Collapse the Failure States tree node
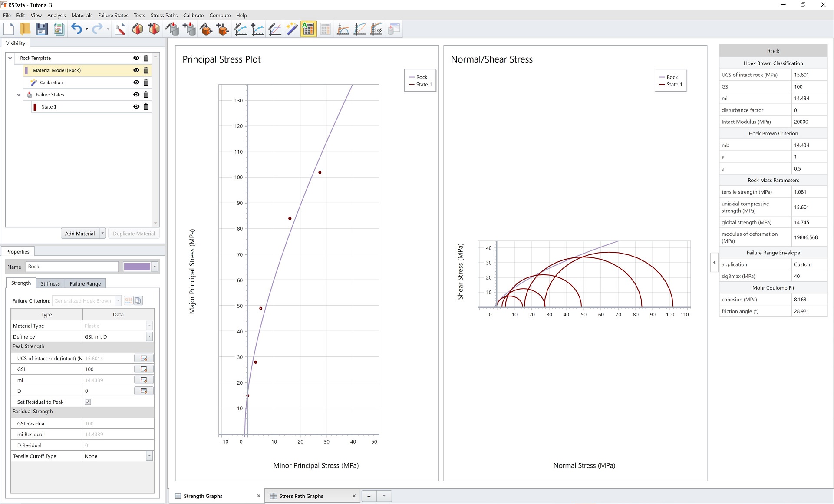Viewport: 834px width, 504px height. tap(19, 95)
